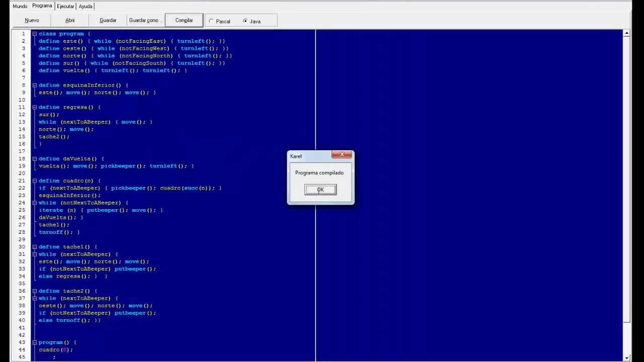This screenshot has height=362, width=644.
Task: Collapse the define tache1 block
Action: 35,247
